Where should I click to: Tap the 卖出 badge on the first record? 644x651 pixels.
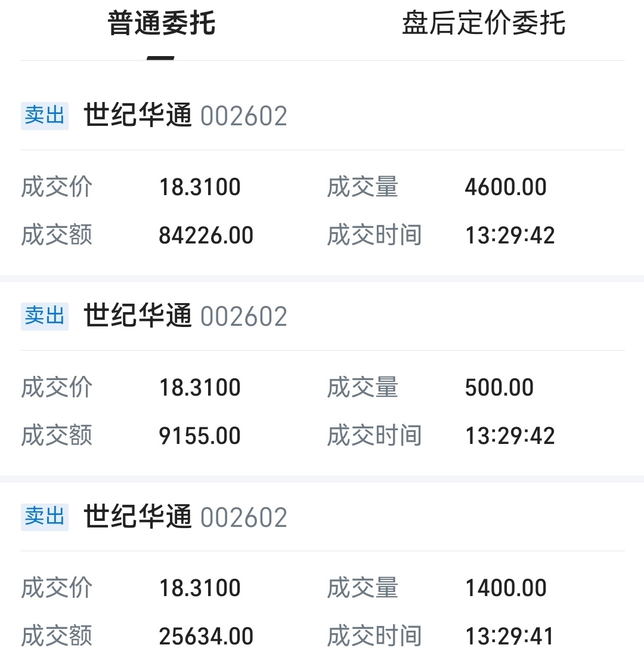[45, 116]
